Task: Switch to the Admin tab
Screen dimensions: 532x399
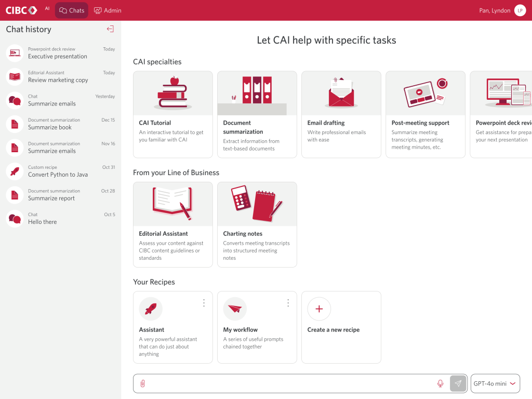Action: click(108, 10)
